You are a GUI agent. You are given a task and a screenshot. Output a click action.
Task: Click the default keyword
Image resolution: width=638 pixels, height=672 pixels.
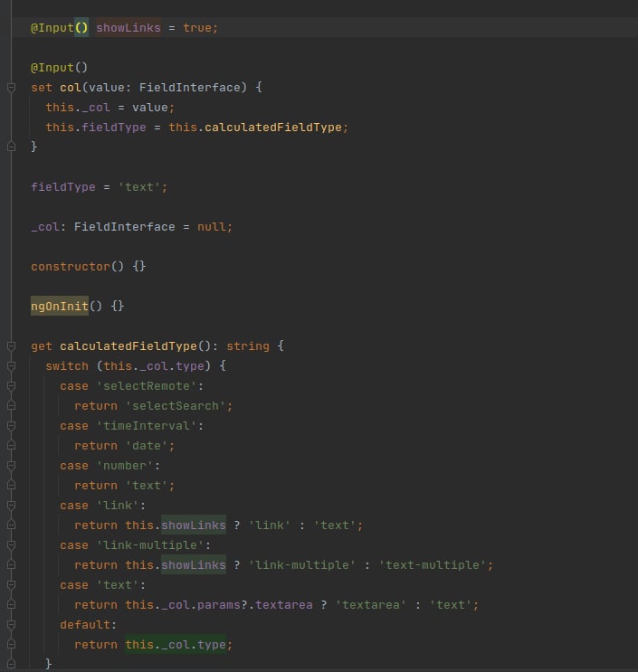pyautogui.click(x=85, y=625)
